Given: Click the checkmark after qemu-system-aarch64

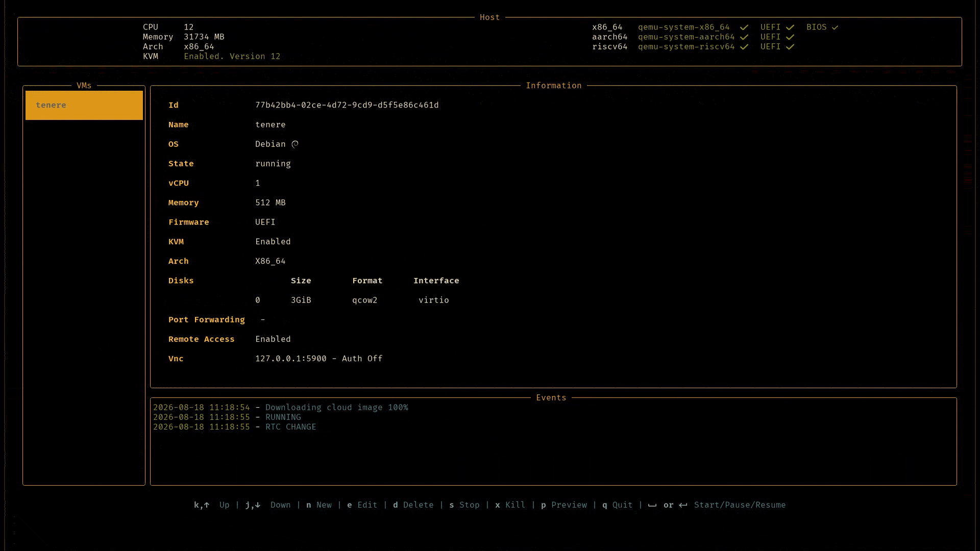Looking at the screenshot, I should click(x=744, y=37).
